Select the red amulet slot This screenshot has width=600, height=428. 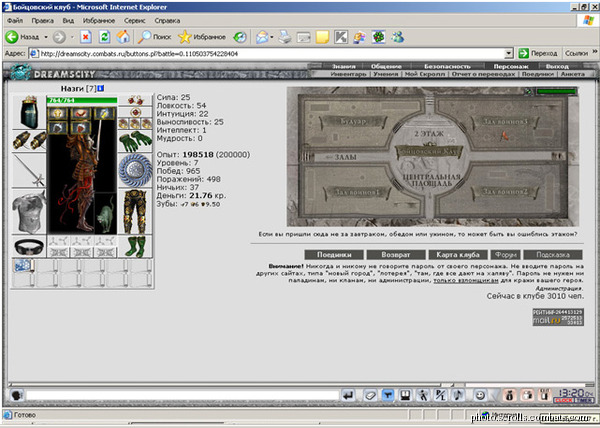tap(135, 112)
